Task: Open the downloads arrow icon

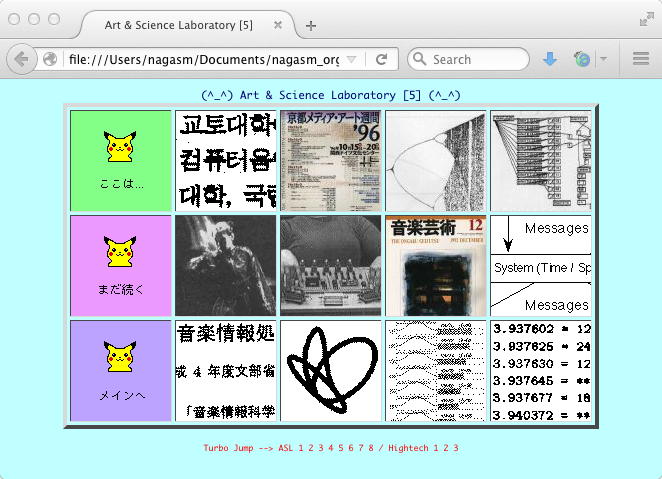Action: click(550, 59)
